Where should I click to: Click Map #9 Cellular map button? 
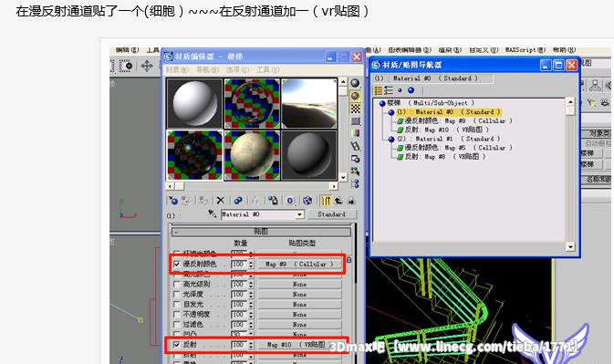coord(299,265)
